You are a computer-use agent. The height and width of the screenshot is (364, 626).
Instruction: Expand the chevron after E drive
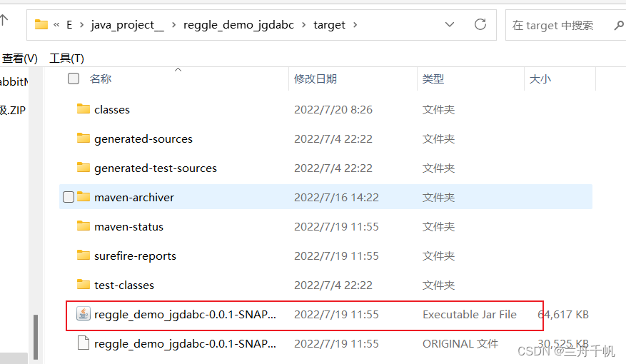(82, 25)
